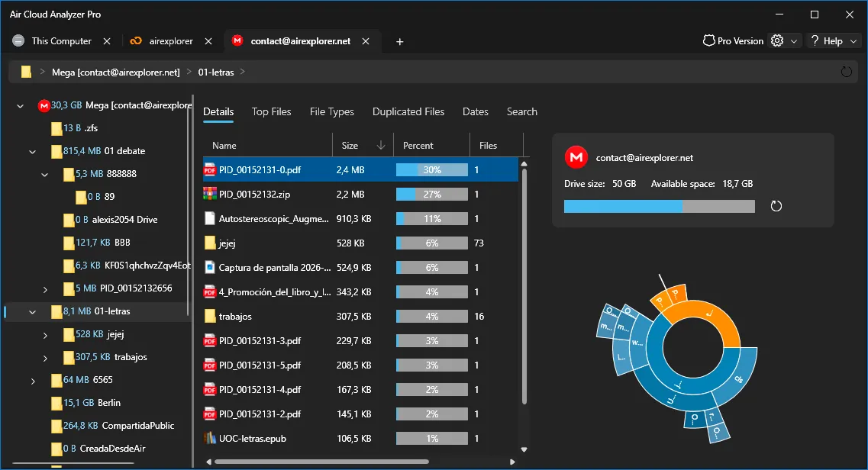Click the drive usage progress bar
The width and height of the screenshot is (868, 470).
click(x=660, y=206)
